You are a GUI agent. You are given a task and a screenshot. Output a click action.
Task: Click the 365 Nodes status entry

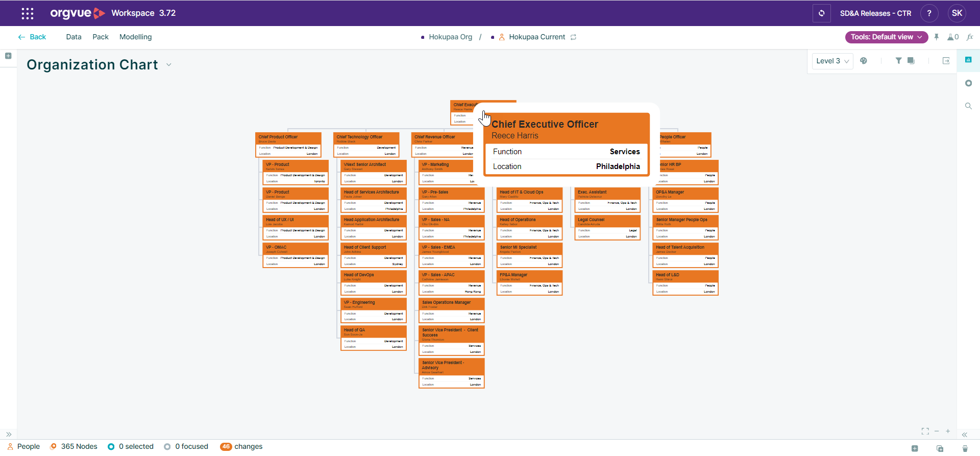(73, 446)
